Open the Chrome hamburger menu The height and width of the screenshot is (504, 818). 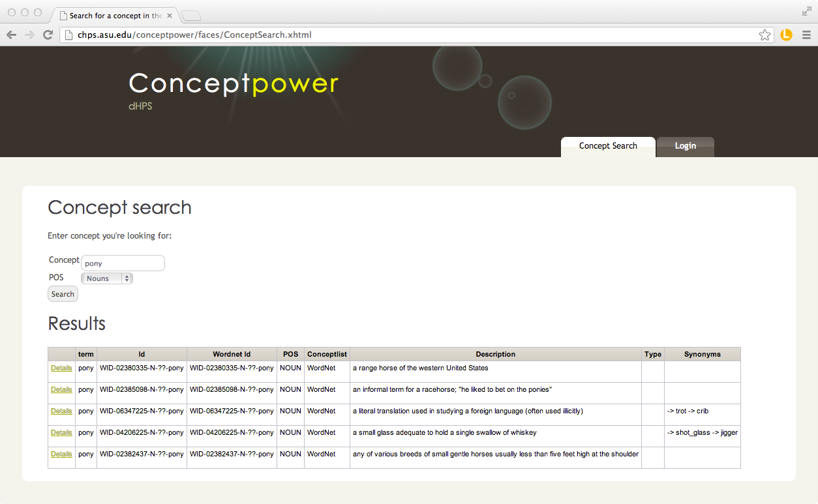pyautogui.click(x=807, y=35)
